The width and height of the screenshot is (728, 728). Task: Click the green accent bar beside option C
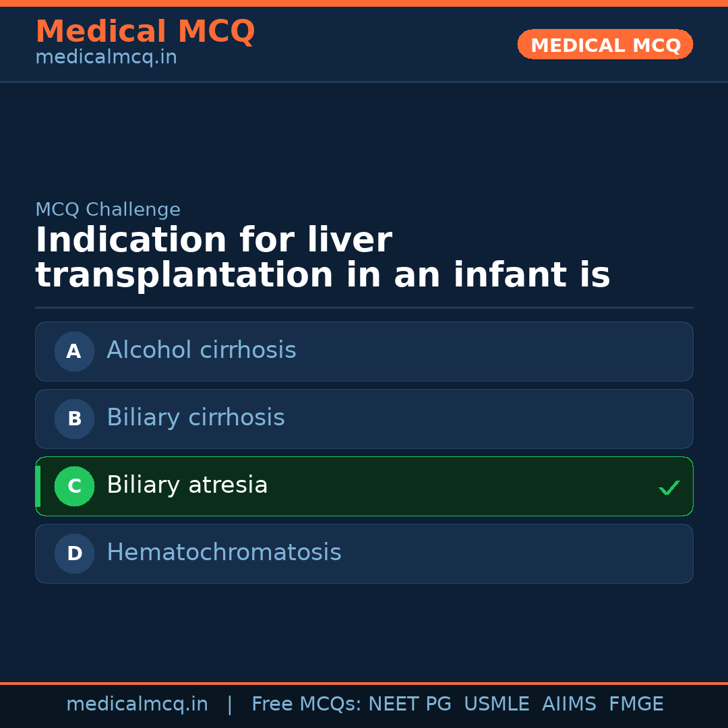38,486
